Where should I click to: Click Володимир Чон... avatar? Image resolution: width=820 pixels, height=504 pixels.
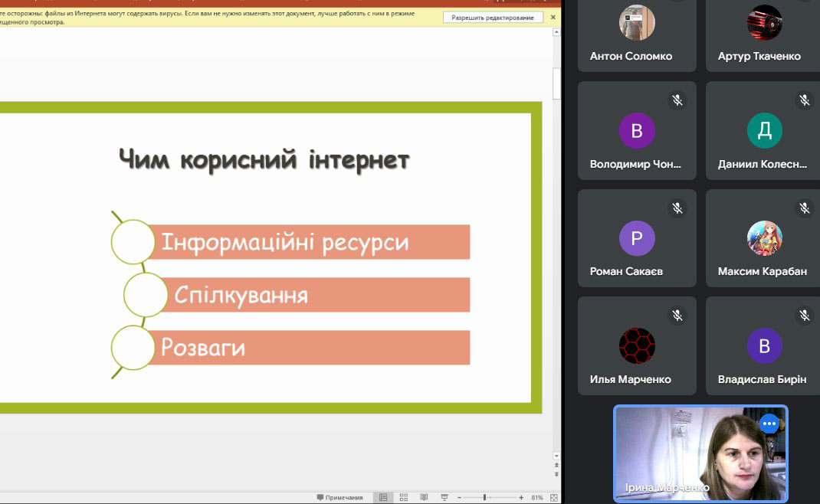coord(637,131)
